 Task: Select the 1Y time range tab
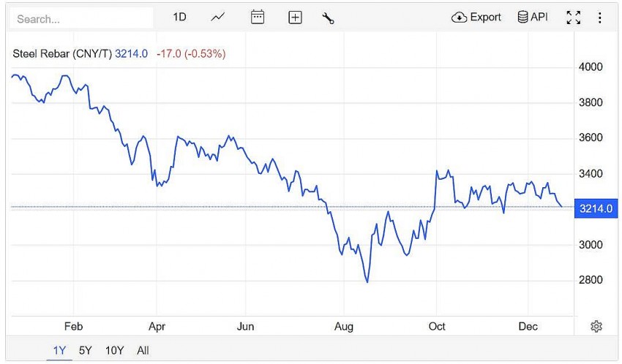point(59,351)
